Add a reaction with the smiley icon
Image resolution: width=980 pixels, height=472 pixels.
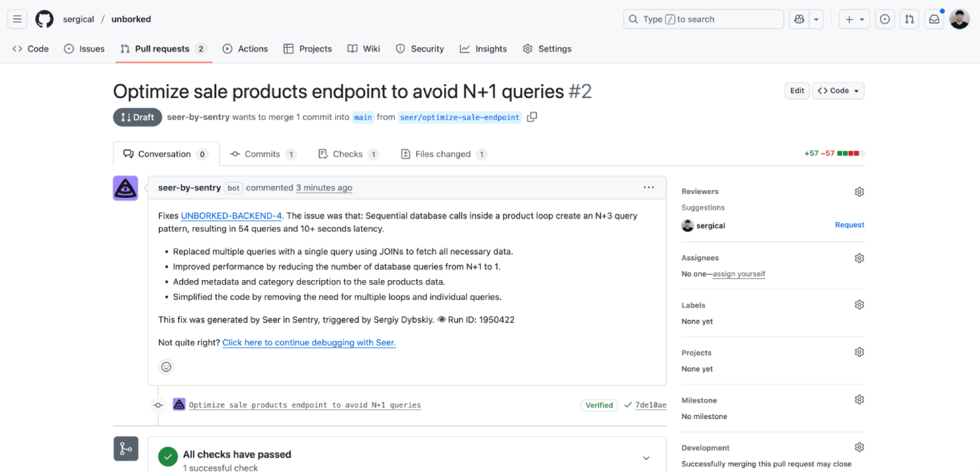pyautogui.click(x=166, y=366)
